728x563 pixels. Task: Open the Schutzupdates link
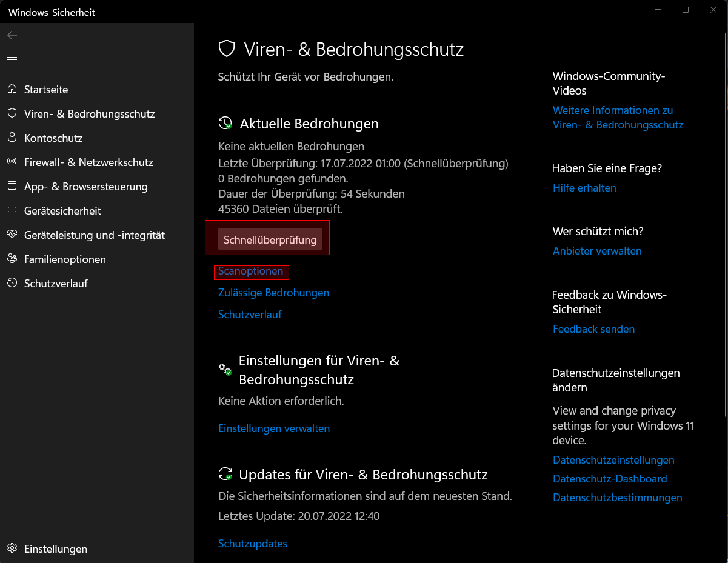253,544
